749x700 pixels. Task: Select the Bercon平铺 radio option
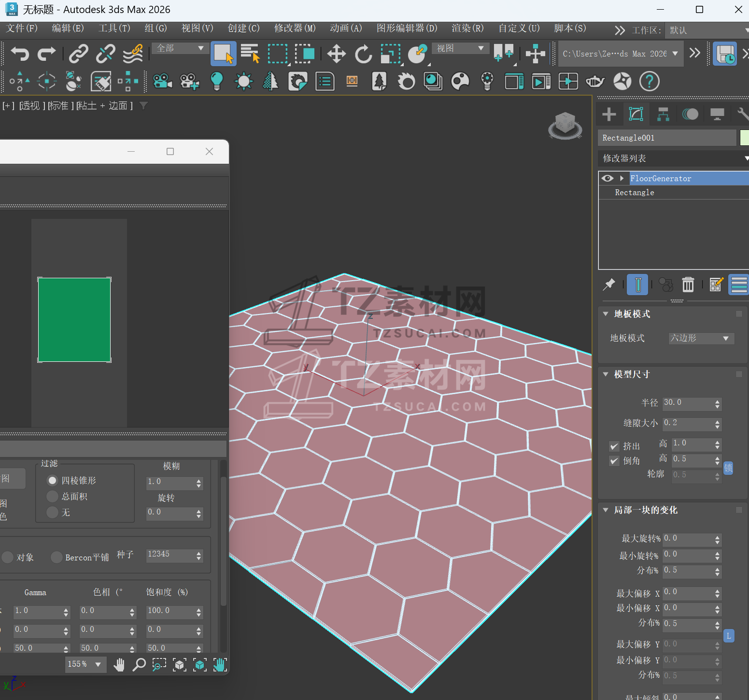point(57,557)
